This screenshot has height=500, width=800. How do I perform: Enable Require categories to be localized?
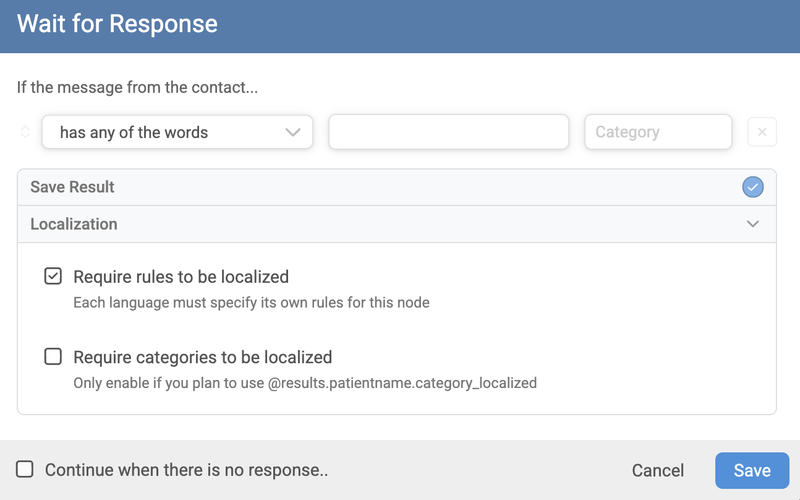[53, 357]
